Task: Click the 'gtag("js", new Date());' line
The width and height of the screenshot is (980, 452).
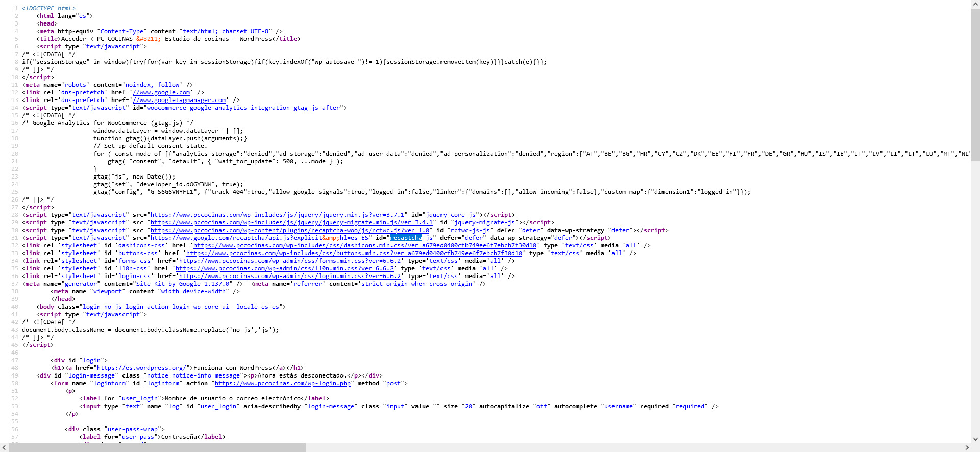Action: (x=134, y=177)
